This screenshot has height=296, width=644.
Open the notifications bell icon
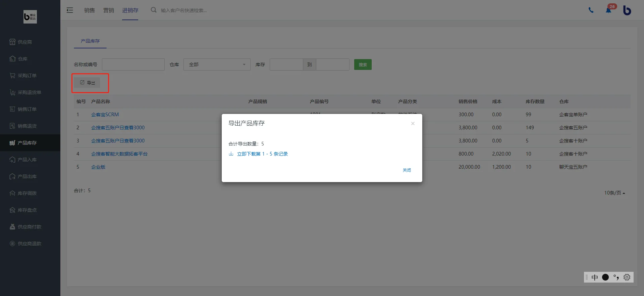(608, 10)
